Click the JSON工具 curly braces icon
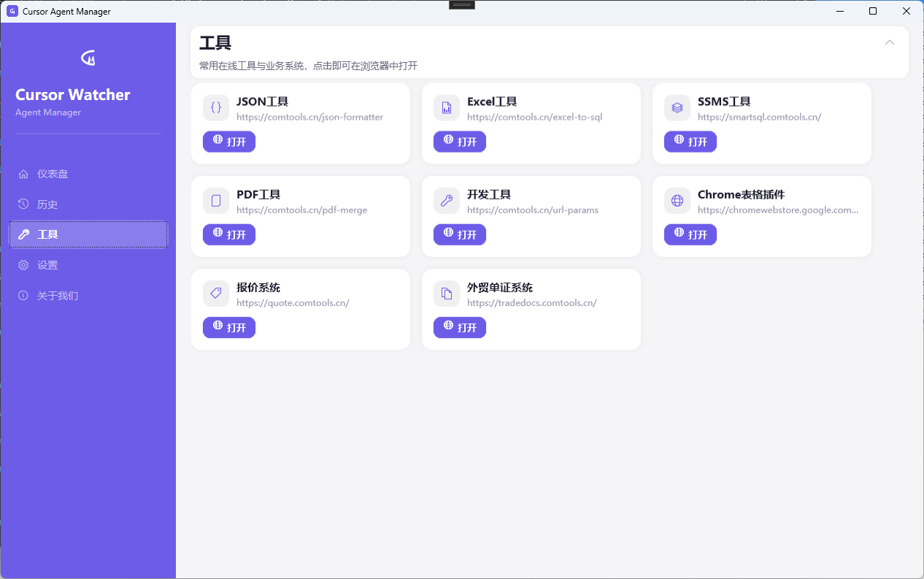This screenshot has width=924, height=579. [216, 107]
